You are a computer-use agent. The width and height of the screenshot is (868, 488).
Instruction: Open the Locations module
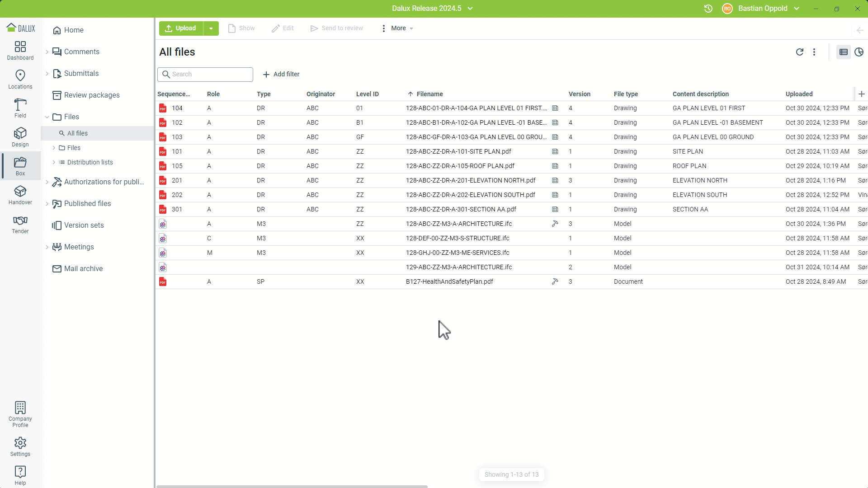(x=20, y=80)
